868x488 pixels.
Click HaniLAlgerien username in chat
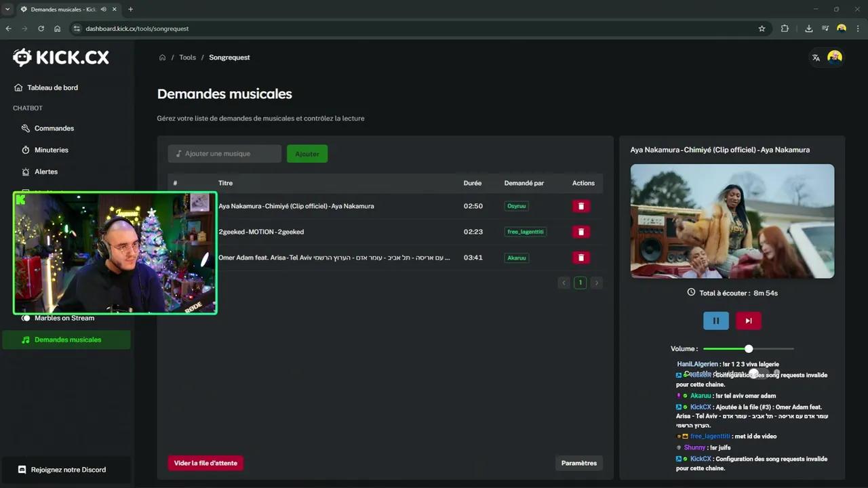pos(697,364)
